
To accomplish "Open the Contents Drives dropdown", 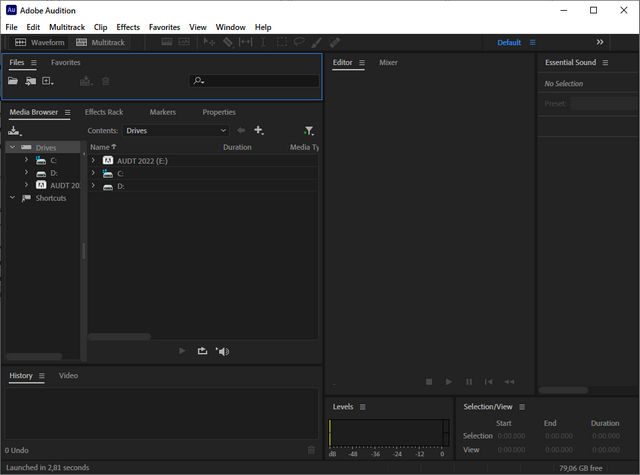I will (176, 131).
